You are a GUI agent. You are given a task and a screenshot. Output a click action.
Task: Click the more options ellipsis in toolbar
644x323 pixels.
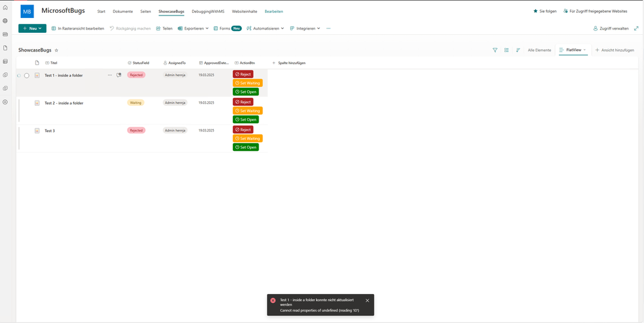point(328,28)
